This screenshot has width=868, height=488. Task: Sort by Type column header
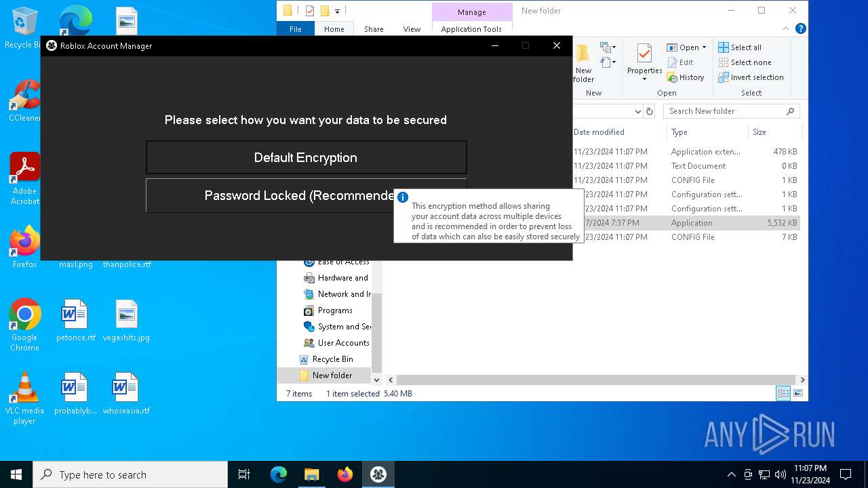click(707, 132)
